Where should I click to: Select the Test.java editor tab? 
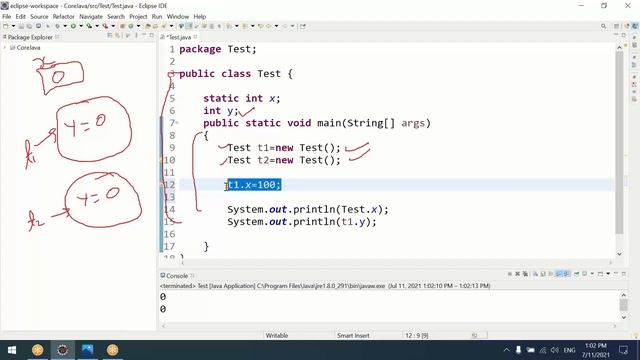179,37
